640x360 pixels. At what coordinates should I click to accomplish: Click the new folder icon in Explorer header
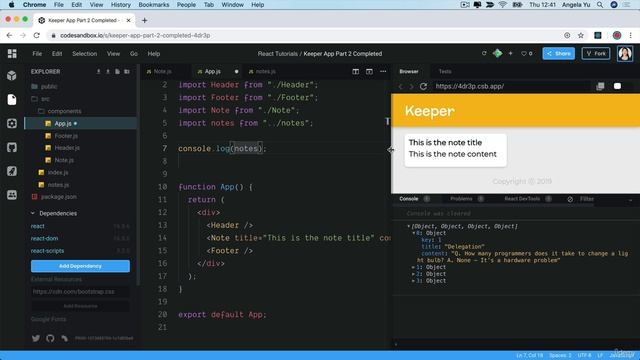127,71
